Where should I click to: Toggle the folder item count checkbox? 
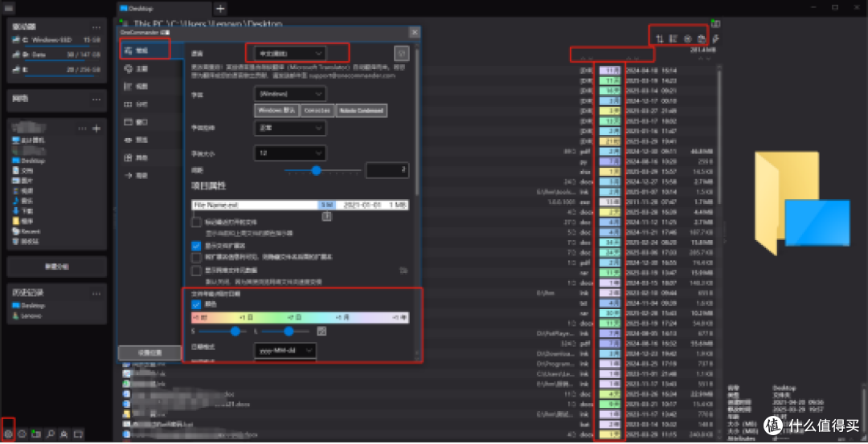click(196, 271)
